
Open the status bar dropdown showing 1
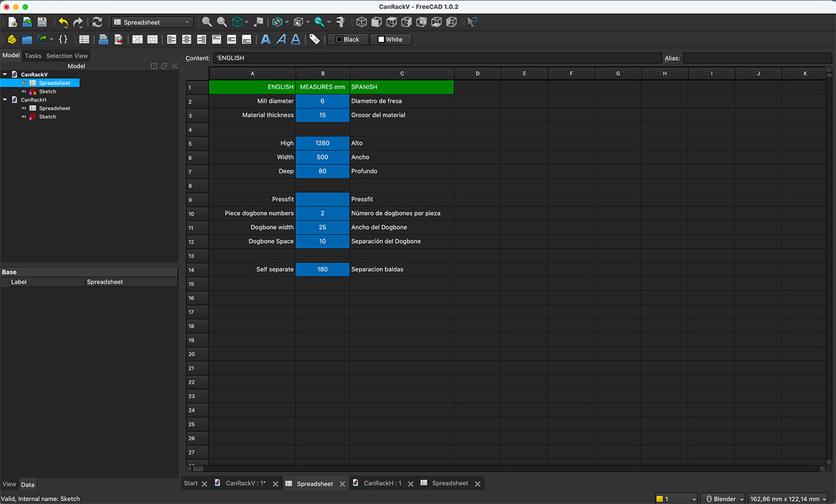coord(676,498)
